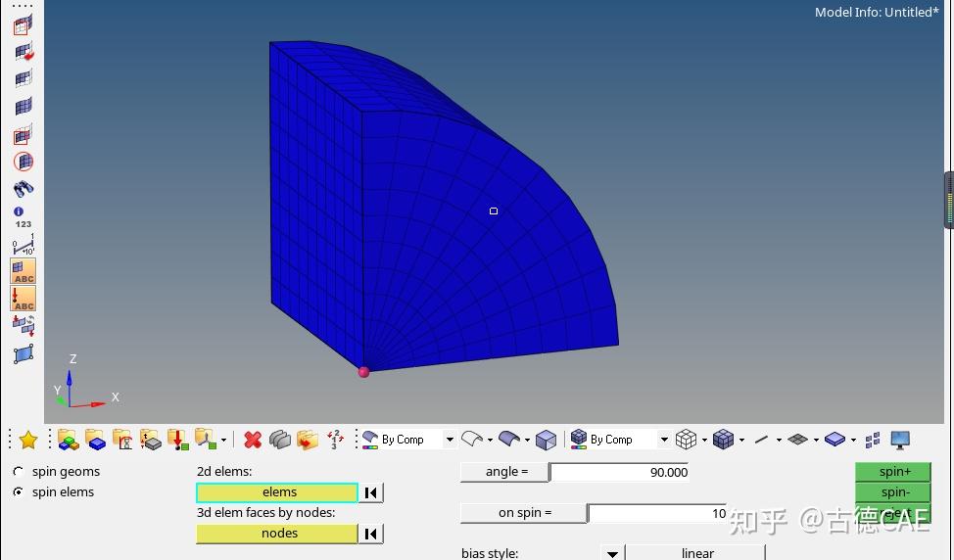This screenshot has height=560, width=954.
Task: Open the Properties folder icon
Action: (x=150, y=440)
